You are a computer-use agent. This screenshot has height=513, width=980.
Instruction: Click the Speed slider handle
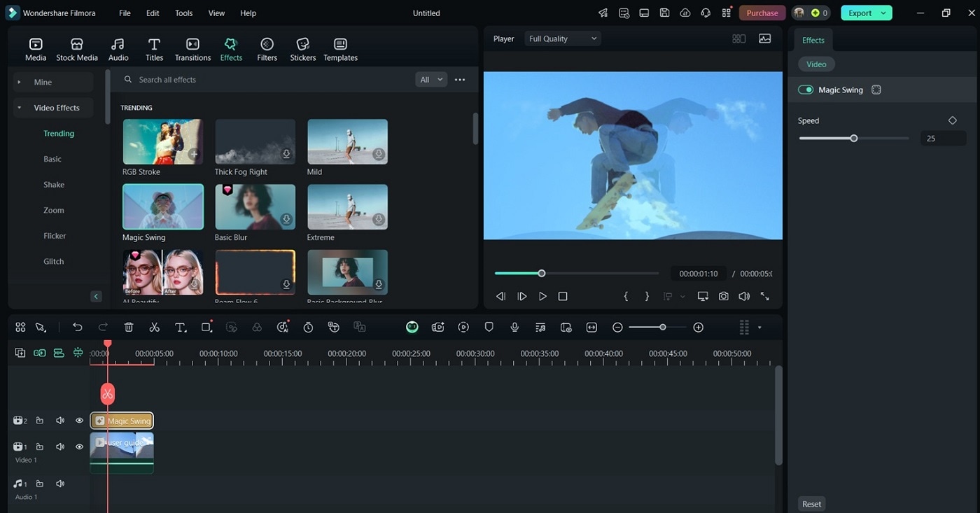click(854, 139)
